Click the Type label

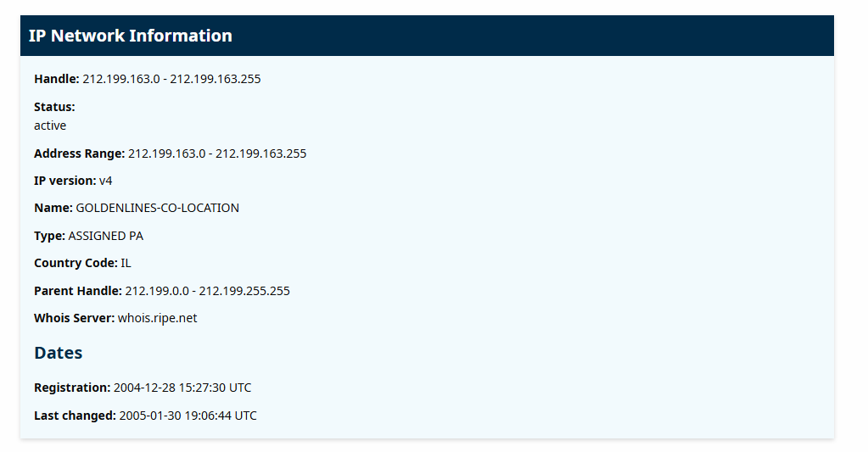coord(49,236)
